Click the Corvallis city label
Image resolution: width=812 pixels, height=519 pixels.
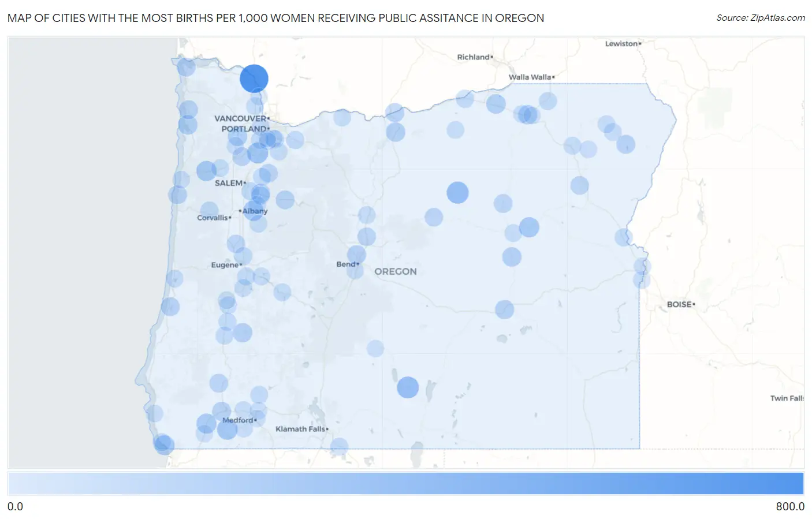pos(213,218)
